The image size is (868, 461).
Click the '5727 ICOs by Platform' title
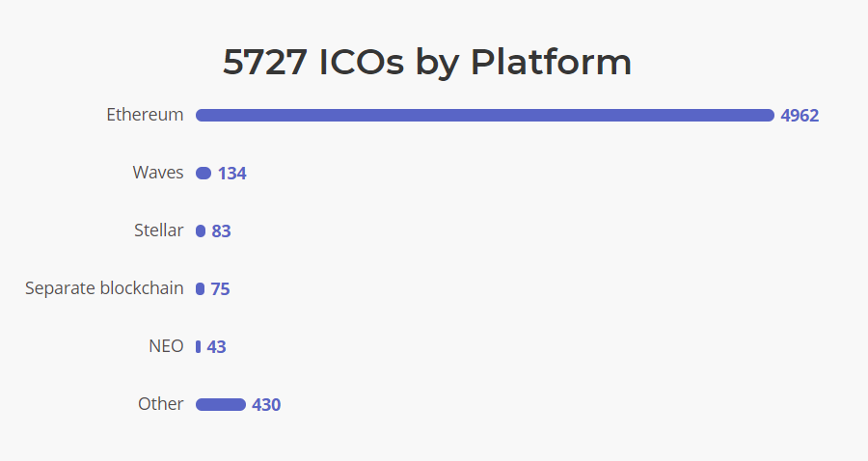click(427, 62)
